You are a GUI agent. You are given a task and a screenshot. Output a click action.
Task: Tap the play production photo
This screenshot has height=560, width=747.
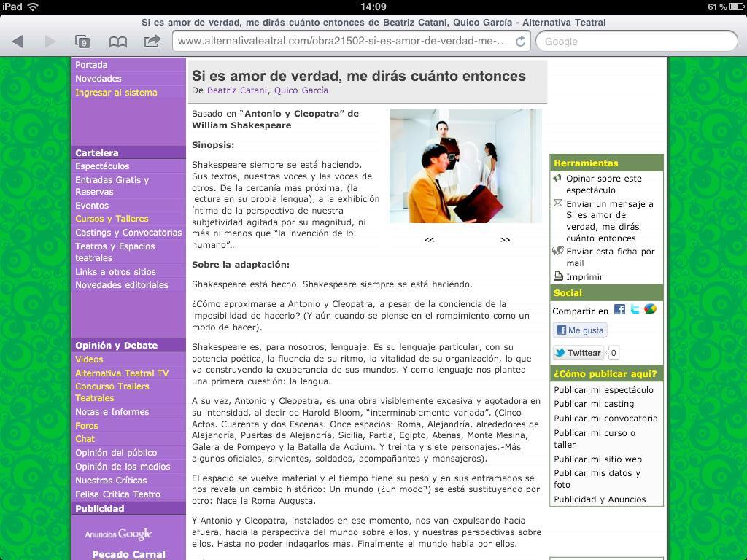465,166
